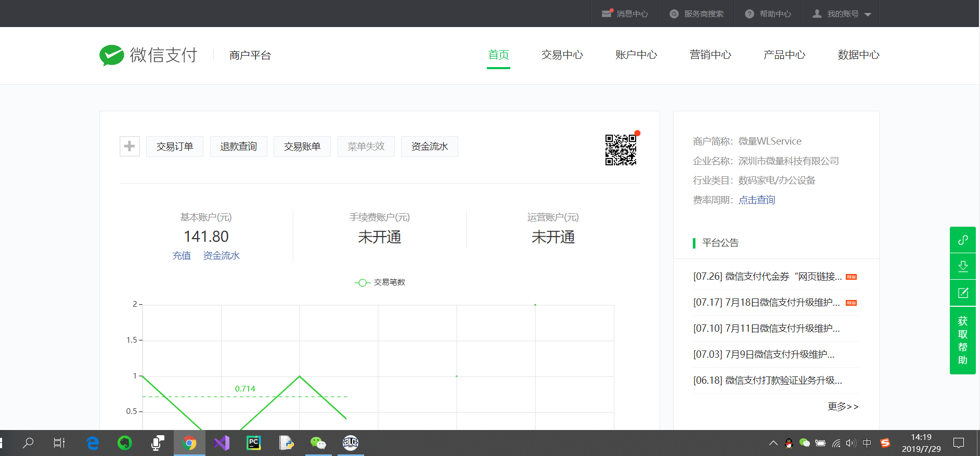Launch Microsoft Edge from the taskbar

click(x=93, y=443)
